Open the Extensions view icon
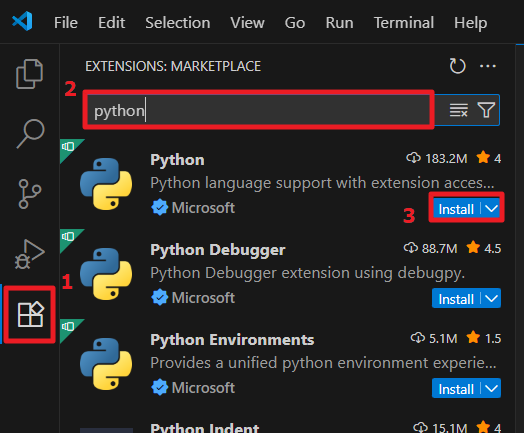The width and height of the screenshot is (524, 433). pos(30,314)
